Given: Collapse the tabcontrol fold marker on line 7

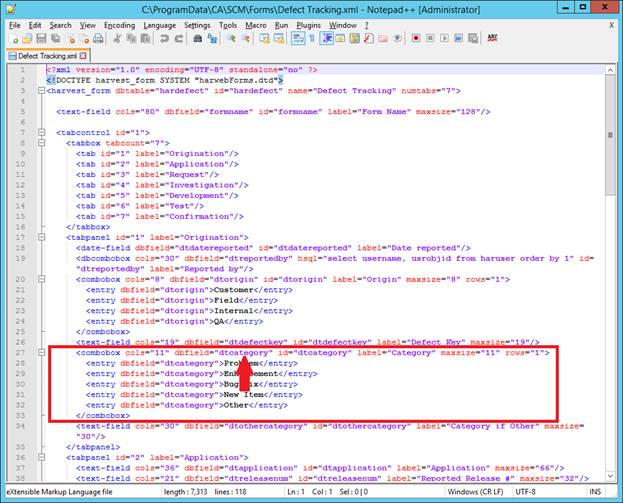Looking at the screenshot, I should pos(40,132).
